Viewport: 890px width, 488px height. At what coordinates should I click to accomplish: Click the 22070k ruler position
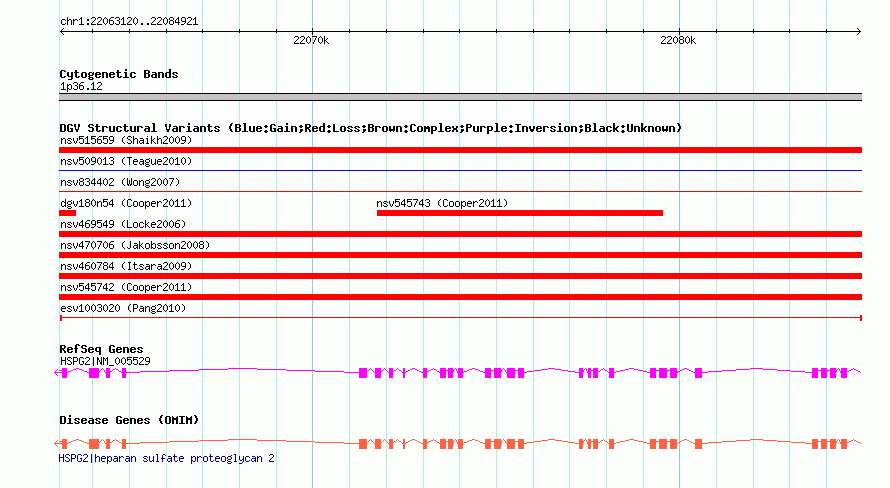click(311, 40)
